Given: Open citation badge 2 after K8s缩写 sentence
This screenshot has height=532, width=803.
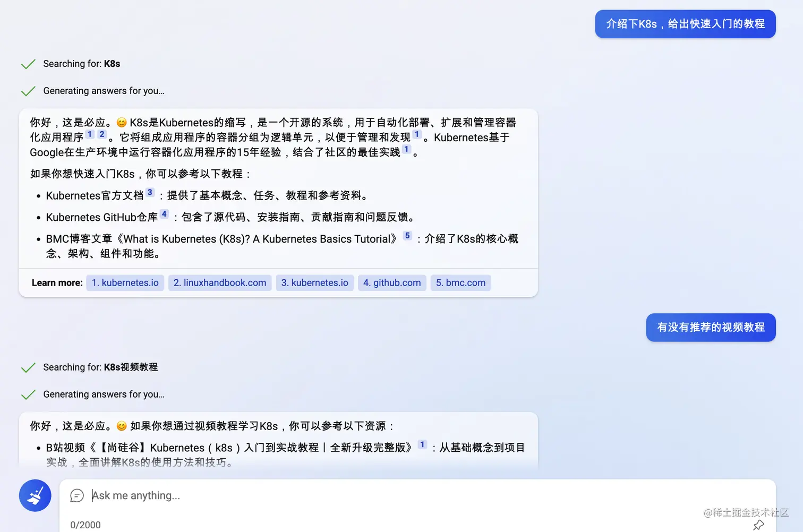Looking at the screenshot, I should (x=101, y=134).
